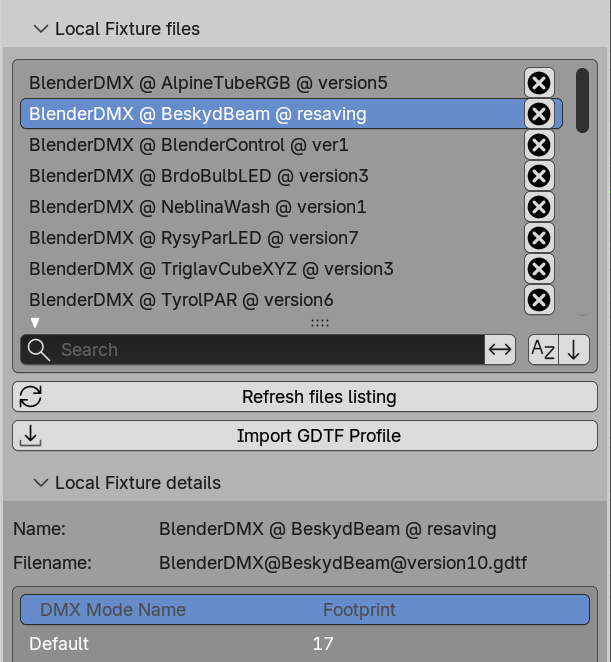The image size is (611, 662).
Task: Click the fixture list scrollbar
Action: pyautogui.click(x=582, y=100)
